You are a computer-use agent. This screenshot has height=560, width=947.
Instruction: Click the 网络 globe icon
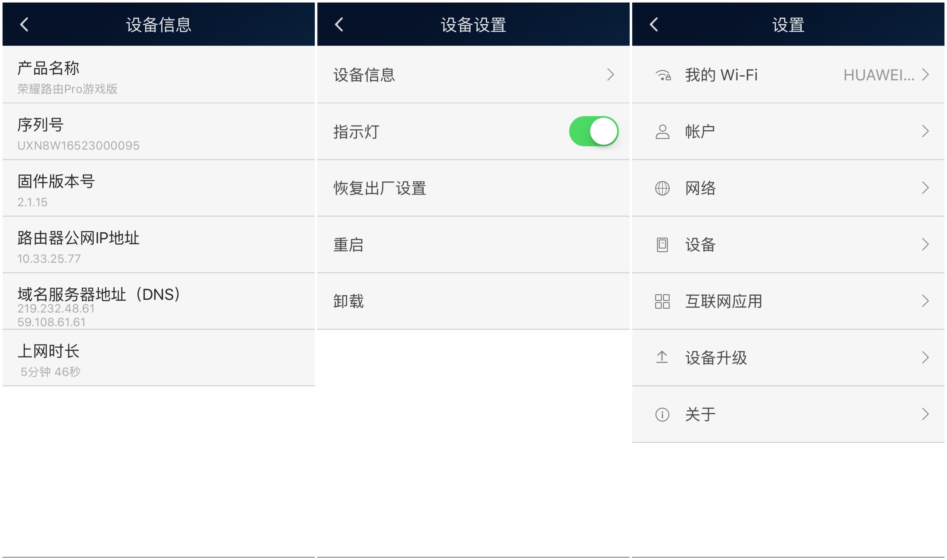662,188
